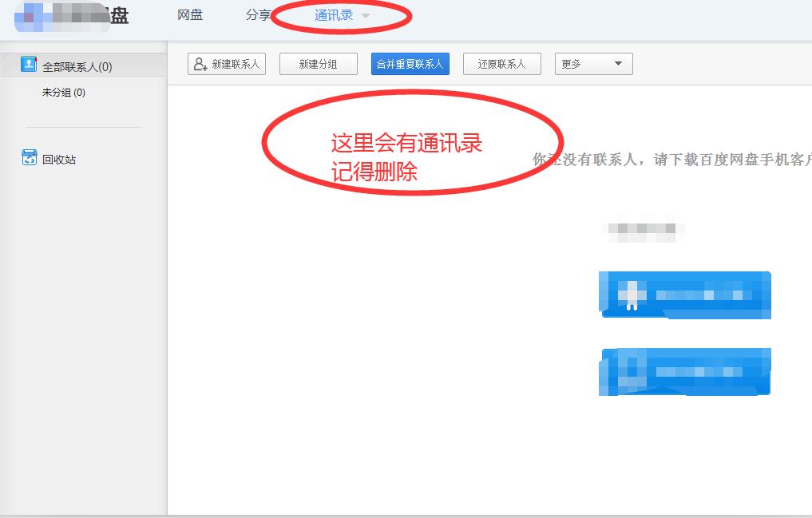Click the upper blue download button

684,295
